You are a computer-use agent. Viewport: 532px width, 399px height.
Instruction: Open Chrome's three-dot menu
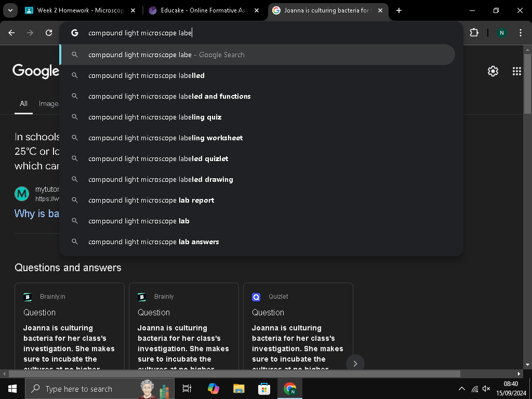520,33
